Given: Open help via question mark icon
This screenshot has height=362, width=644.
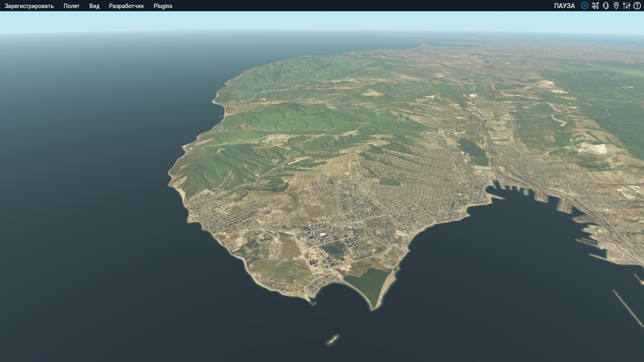Looking at the screenshot, I should pyautogui.click(x=637, y=6).
